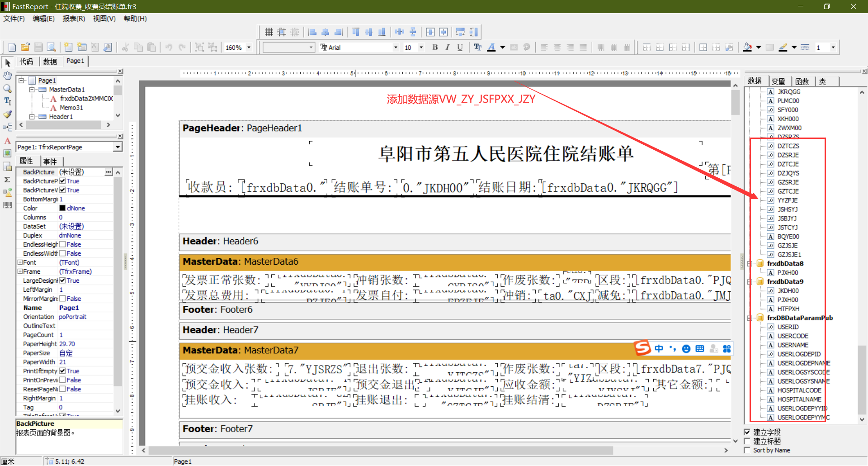This screenshot has width=868, height=466.
Task: Select the USERNAME field in data tree
Action: click(x=793, y=345)
